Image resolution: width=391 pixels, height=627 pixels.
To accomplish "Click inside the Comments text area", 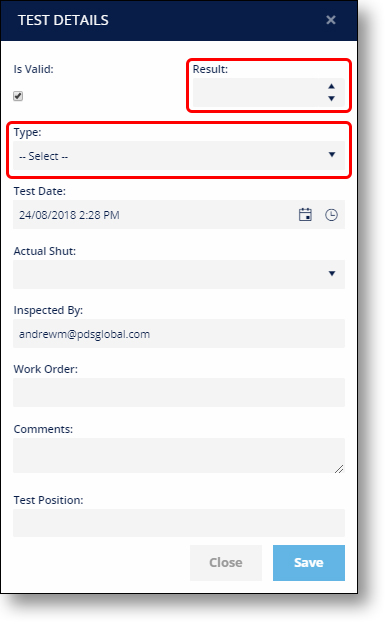I will 179,455.
